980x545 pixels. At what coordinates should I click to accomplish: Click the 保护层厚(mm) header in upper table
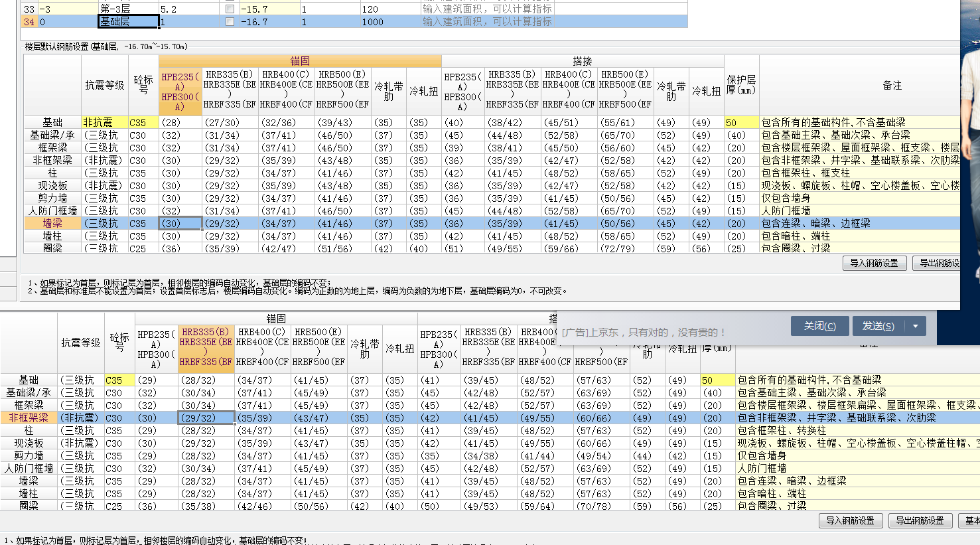(741, 85)
